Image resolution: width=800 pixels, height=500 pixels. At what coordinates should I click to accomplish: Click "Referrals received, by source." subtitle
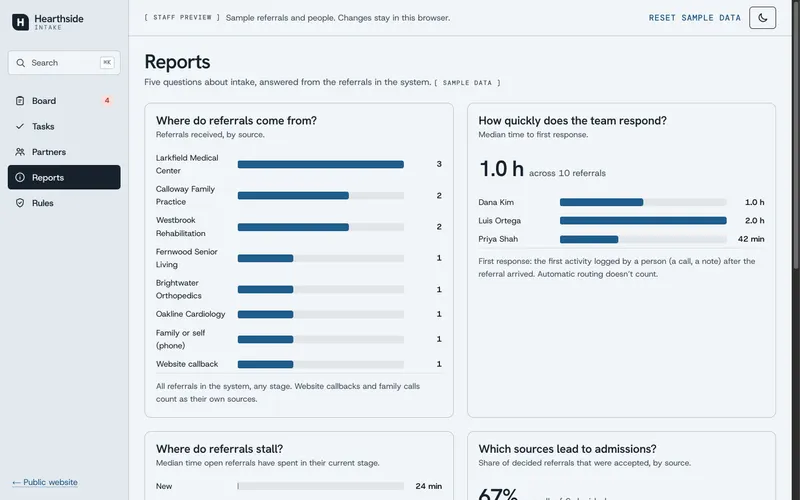(210, 135)
